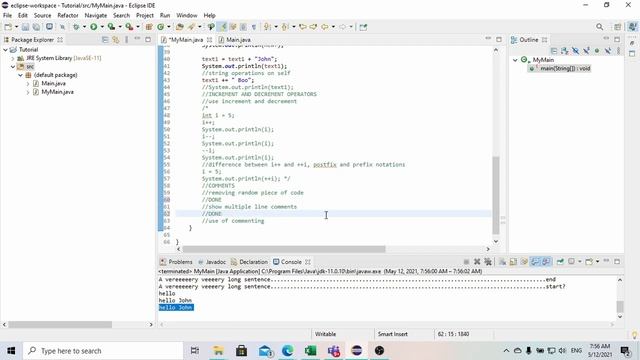Launch Debug with the bug icon

[x=76, y=27]
